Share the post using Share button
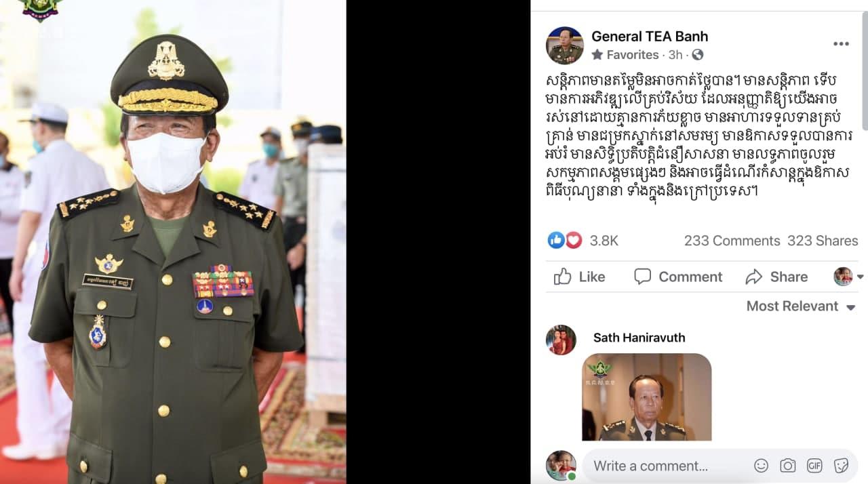This screenshot has width=868, height=484. tap(776, 277)
